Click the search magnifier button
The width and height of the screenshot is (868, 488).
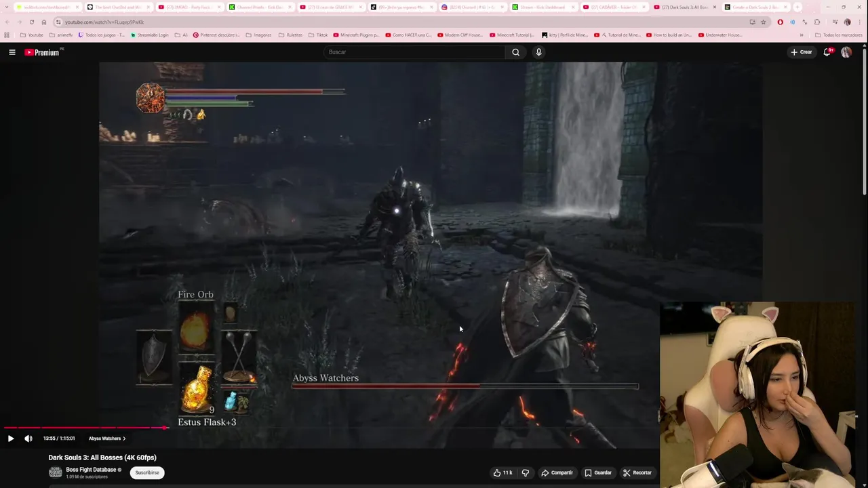point(515,52)
